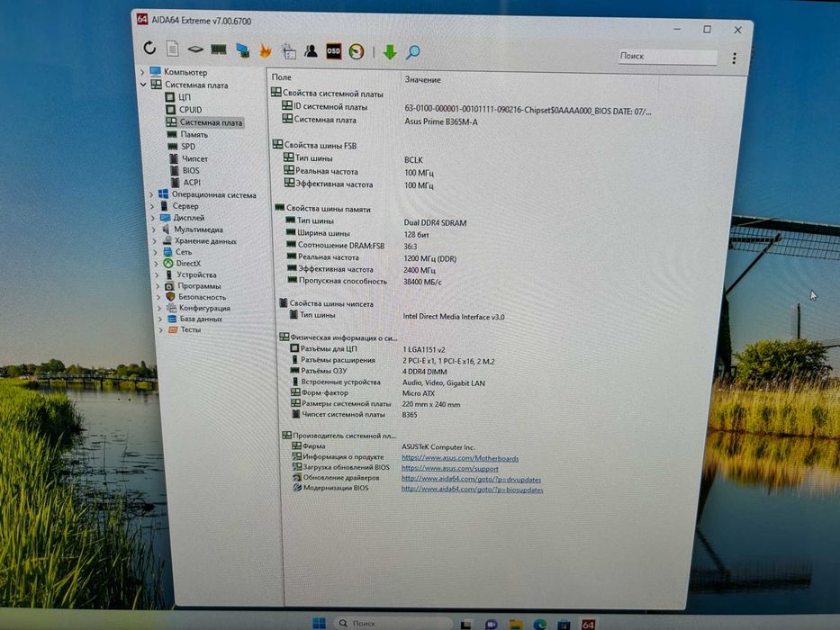Open the gauge sensor panel icon
840x630 pixels.
tap(357, 52)
